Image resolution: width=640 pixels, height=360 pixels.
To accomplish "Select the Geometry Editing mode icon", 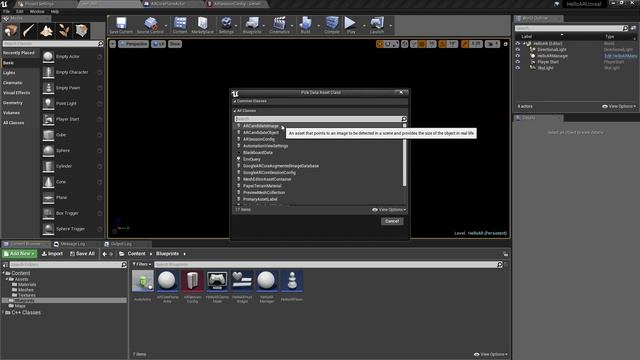I will [82, 31].
